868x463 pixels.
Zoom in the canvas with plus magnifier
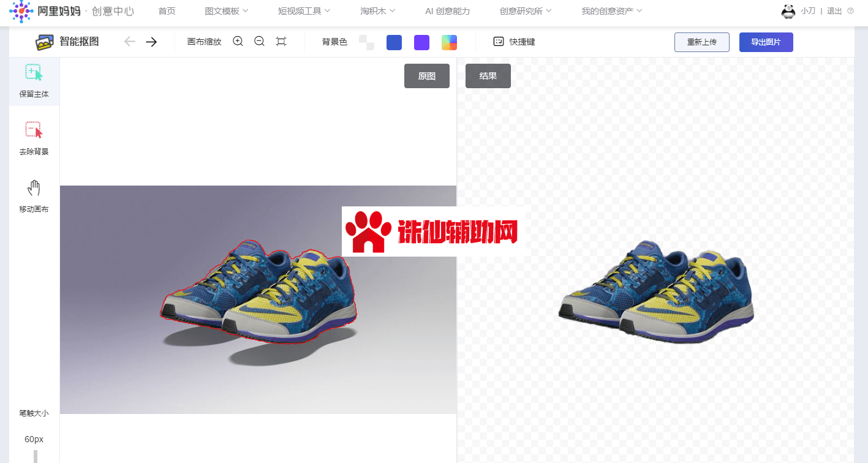coord(238,42)
